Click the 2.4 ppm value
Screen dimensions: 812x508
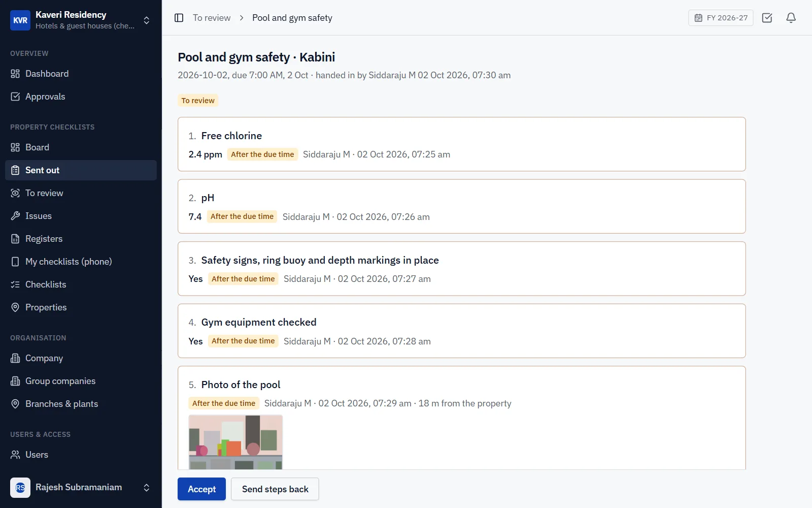(x=205, y=154)
